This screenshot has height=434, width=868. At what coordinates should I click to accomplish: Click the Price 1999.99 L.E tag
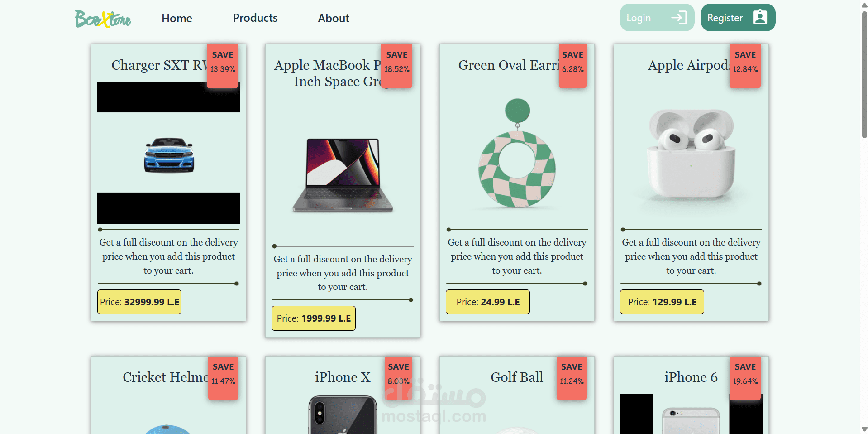point(314,318)
